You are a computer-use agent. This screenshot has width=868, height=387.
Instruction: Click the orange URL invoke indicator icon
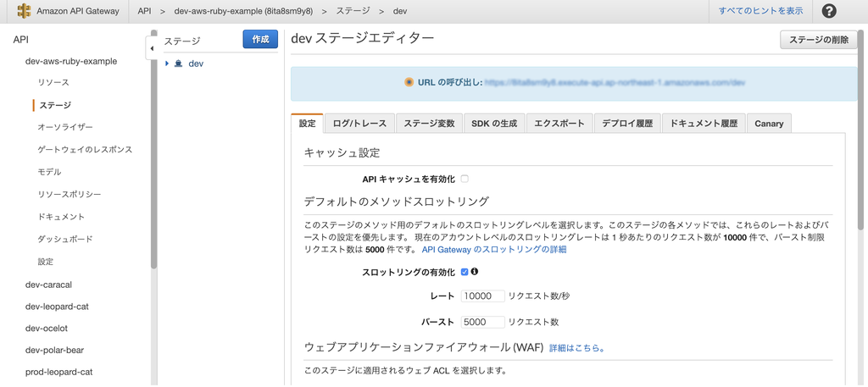409,83
